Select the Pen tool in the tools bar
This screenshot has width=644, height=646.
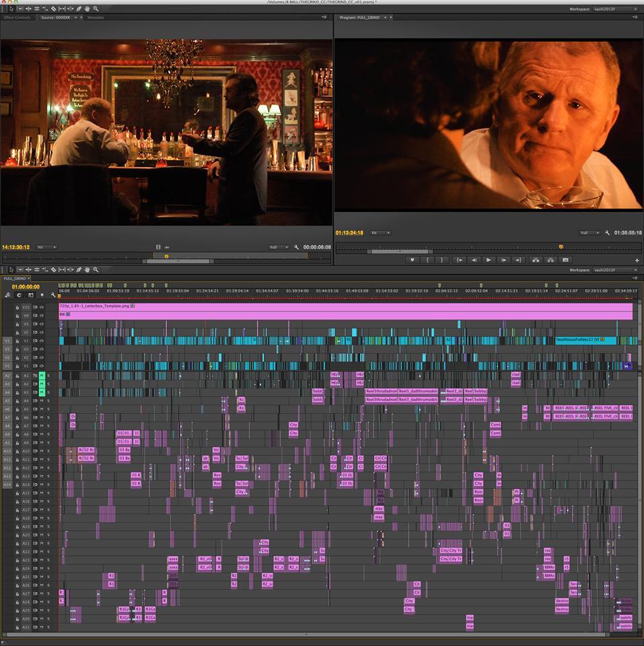(x=78, y=271)
